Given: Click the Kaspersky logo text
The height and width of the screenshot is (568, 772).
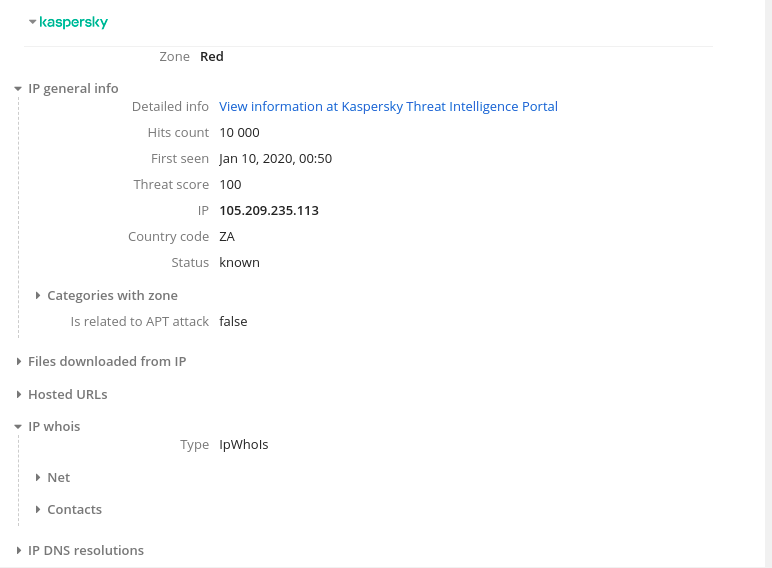Looking at the screenshot, I should [x=73, y=22].
